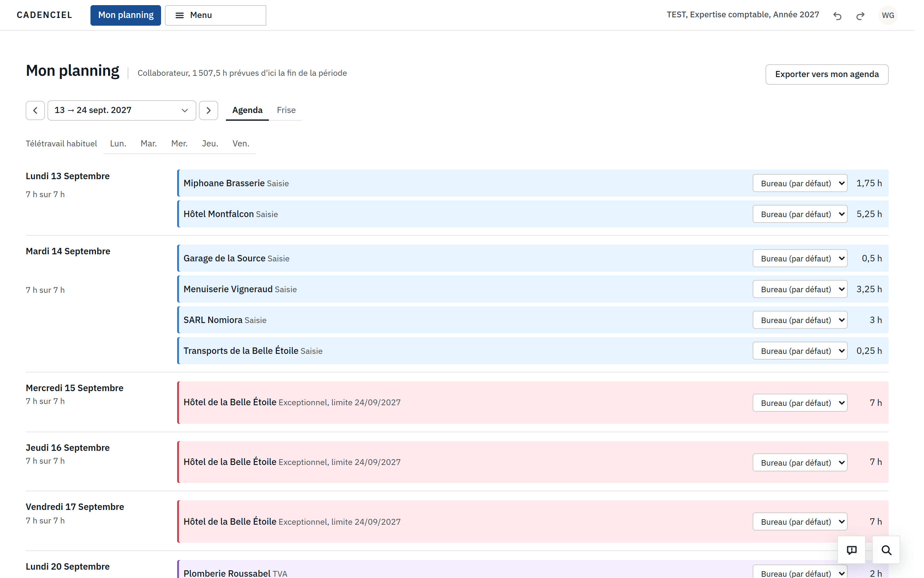
Task: Open location dropdown for Hôtel Montfalcon
Action: click(800, 214)
